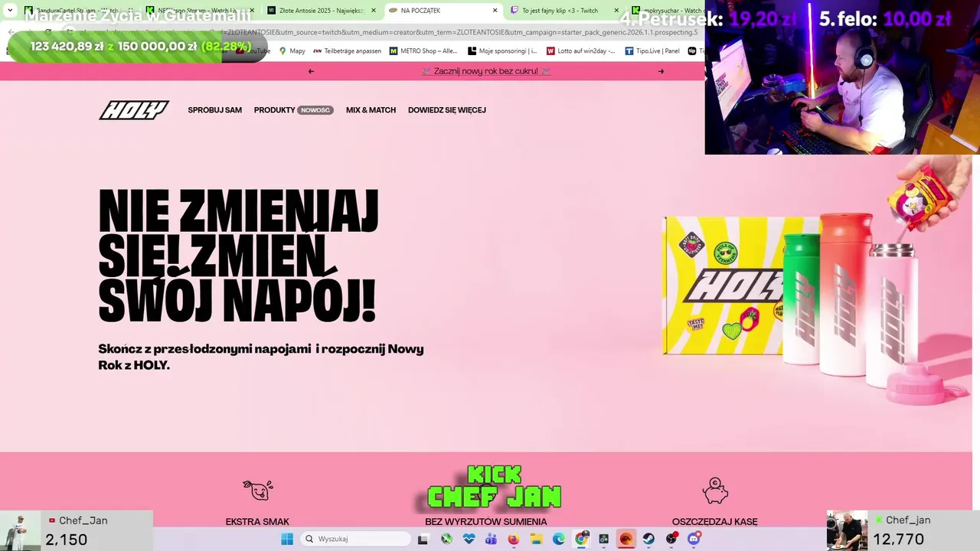The image size is (980, 551).
Task: Click the EKSTRA SMAK label
Action: coord(257,522)
